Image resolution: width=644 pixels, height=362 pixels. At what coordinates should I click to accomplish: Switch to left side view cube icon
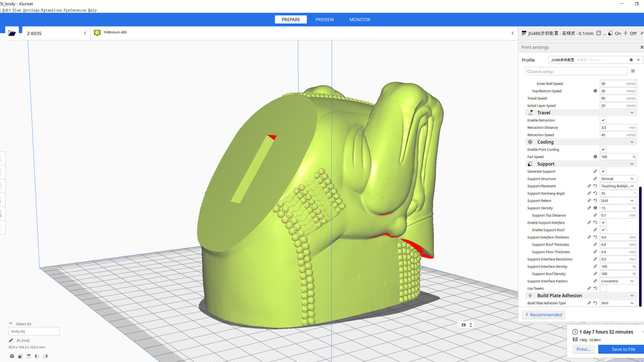tap(37, 356)
